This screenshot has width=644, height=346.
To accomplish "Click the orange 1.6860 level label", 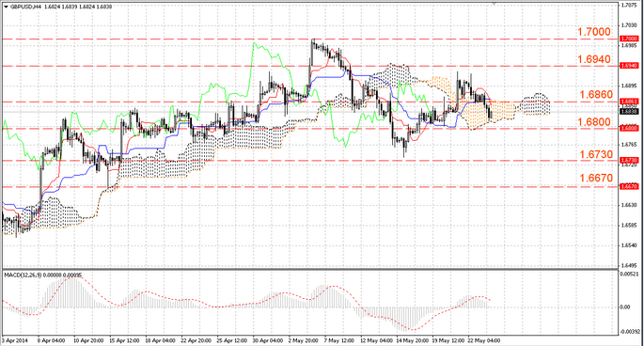I will [x=596, y=95].
